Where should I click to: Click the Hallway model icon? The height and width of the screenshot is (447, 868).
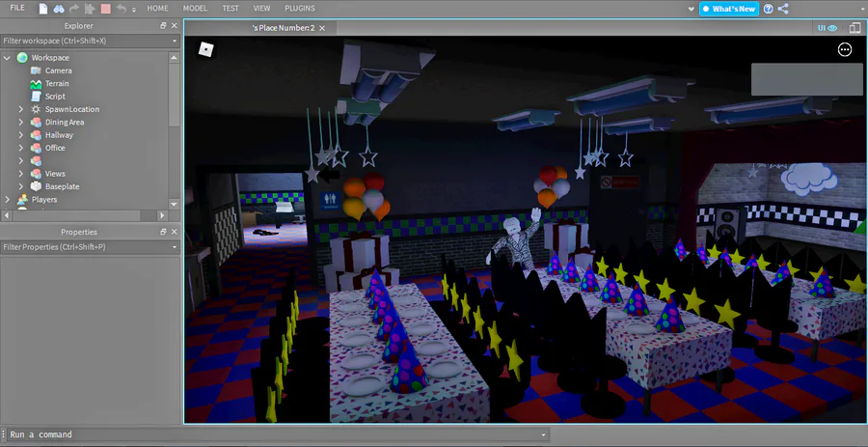coord(36,135)
